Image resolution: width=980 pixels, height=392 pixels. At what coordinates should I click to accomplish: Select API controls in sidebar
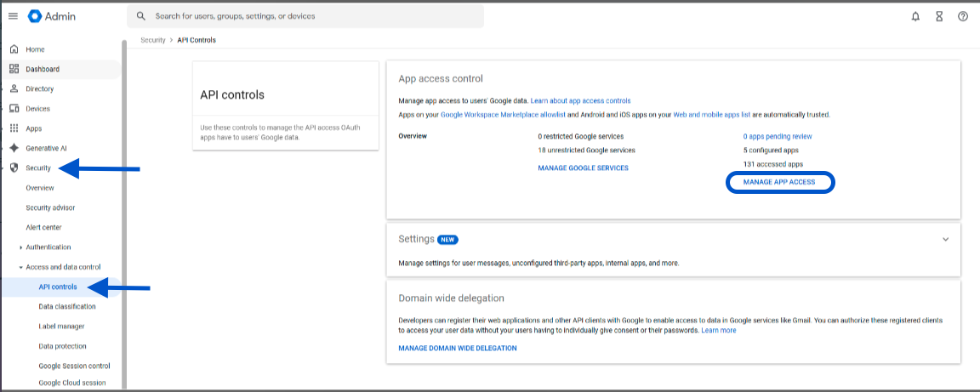[58, 287]
